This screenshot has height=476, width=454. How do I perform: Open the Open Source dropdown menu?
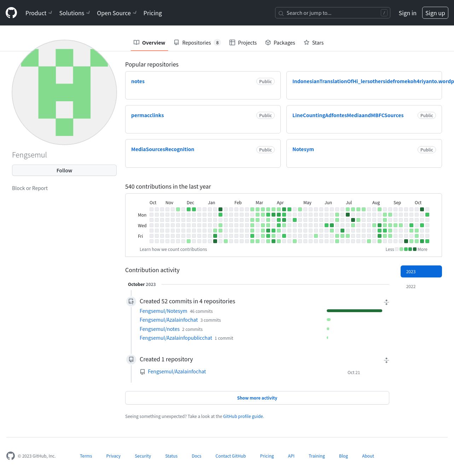pos(117,13)
